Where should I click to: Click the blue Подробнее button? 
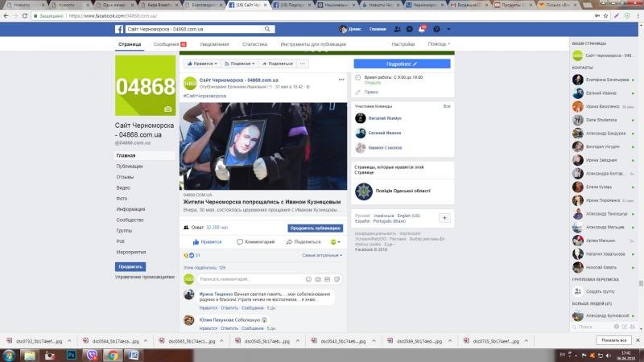[402, 64]
